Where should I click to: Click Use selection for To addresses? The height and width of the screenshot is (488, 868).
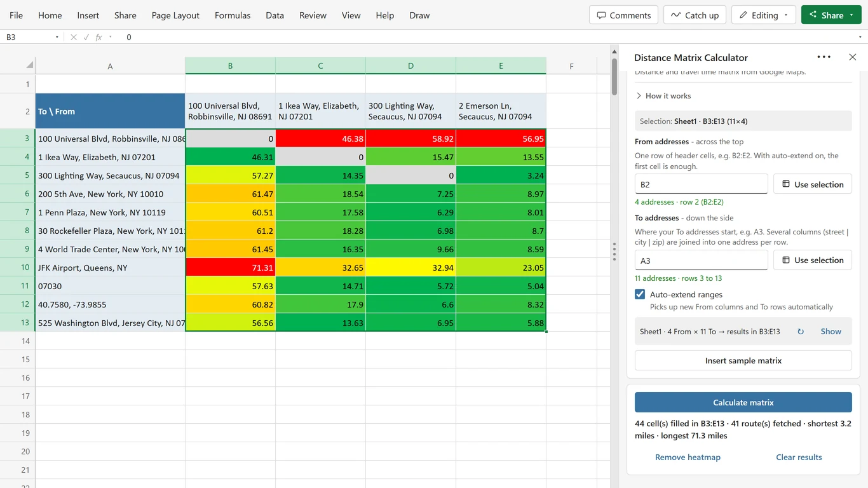point(813,260)
